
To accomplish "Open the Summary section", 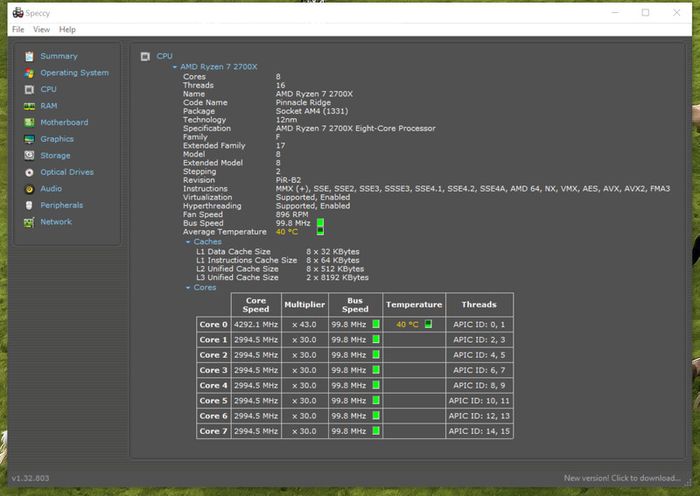I will pos(58,56).
